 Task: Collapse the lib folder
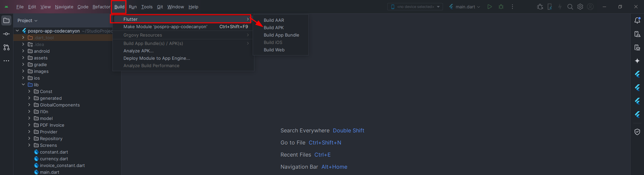23,85
